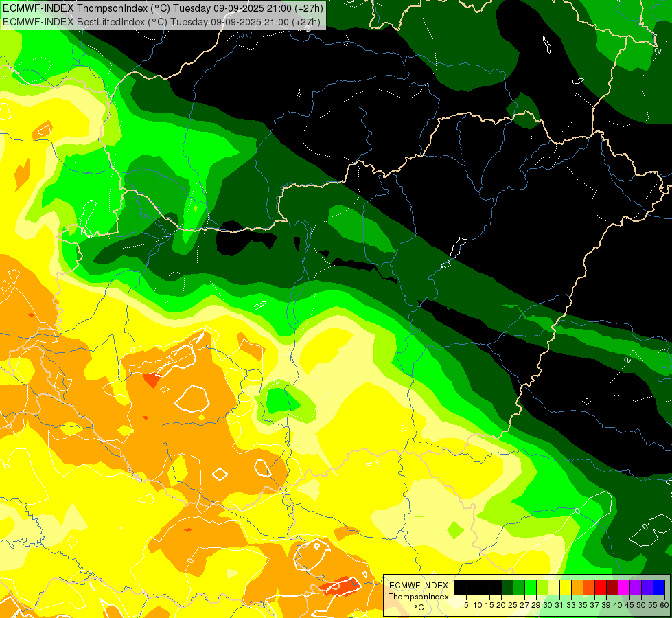Screen dimensions: 672x618
Task: Select the pale yellow 30–31 legend swatch
Action: pos(554,587)
